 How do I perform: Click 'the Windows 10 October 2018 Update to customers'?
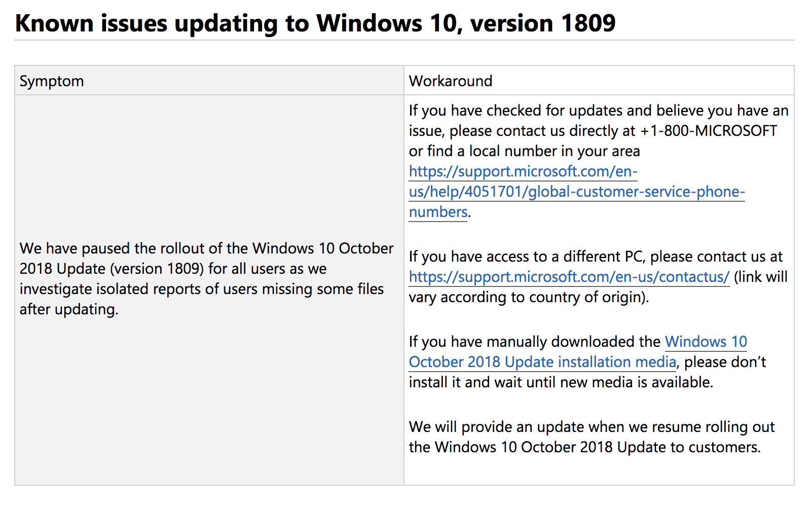(x=584, y=447)
